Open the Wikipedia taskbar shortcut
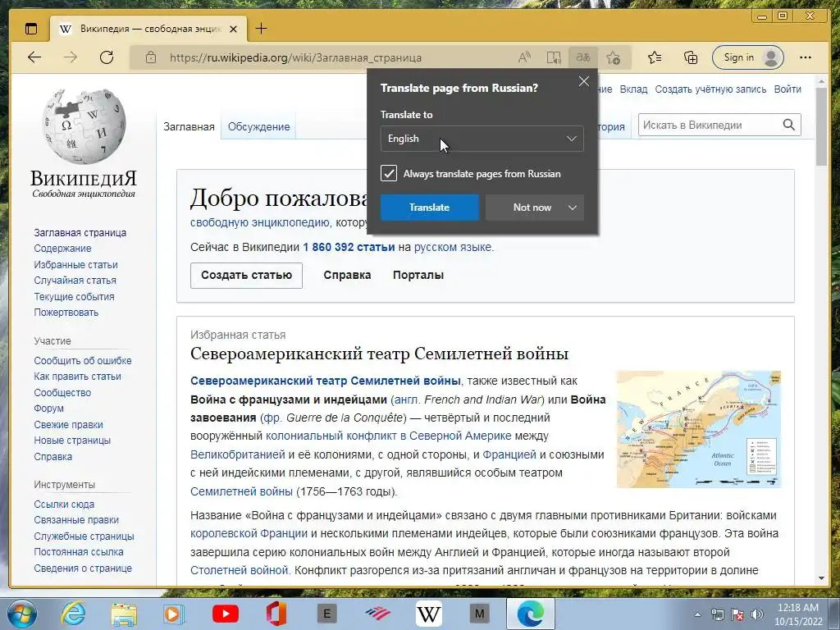 pos(428,614)
